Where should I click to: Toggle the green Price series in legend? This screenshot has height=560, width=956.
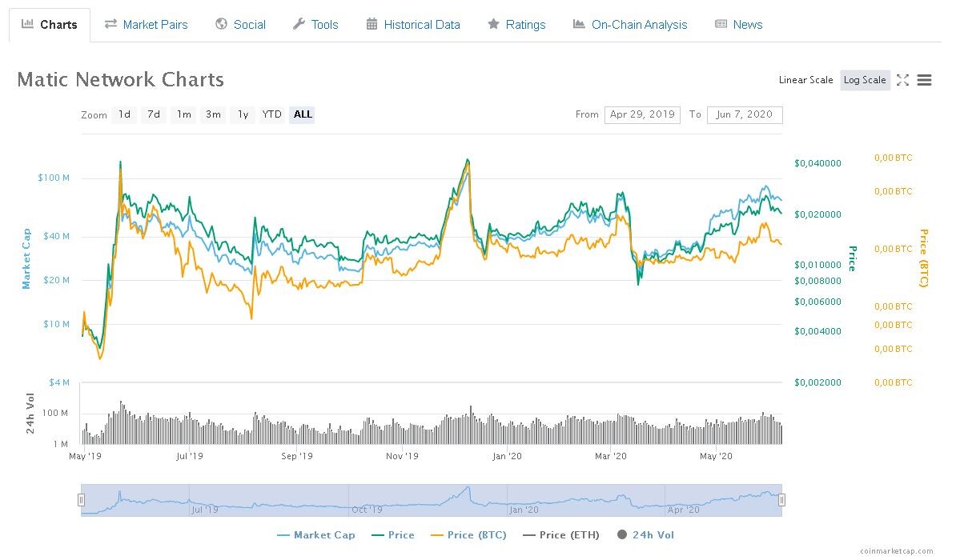393,535
